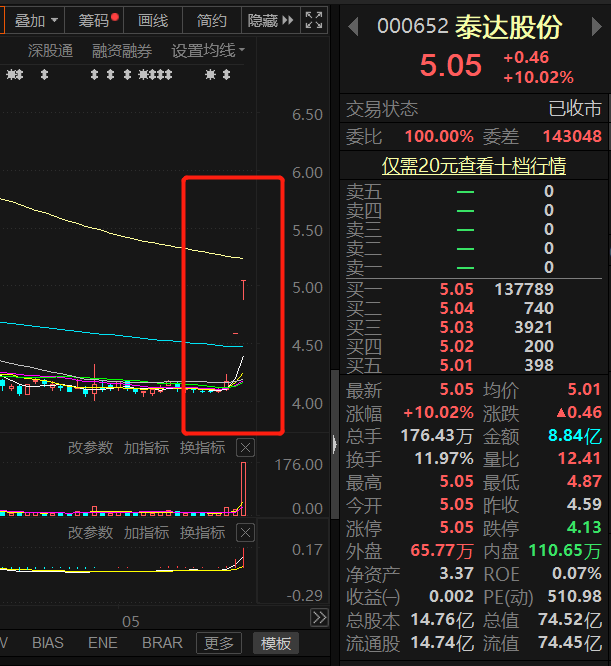Click 加指标 in volume indicator panel
This screenshot has height=666, width=611.
coord(146,448)
